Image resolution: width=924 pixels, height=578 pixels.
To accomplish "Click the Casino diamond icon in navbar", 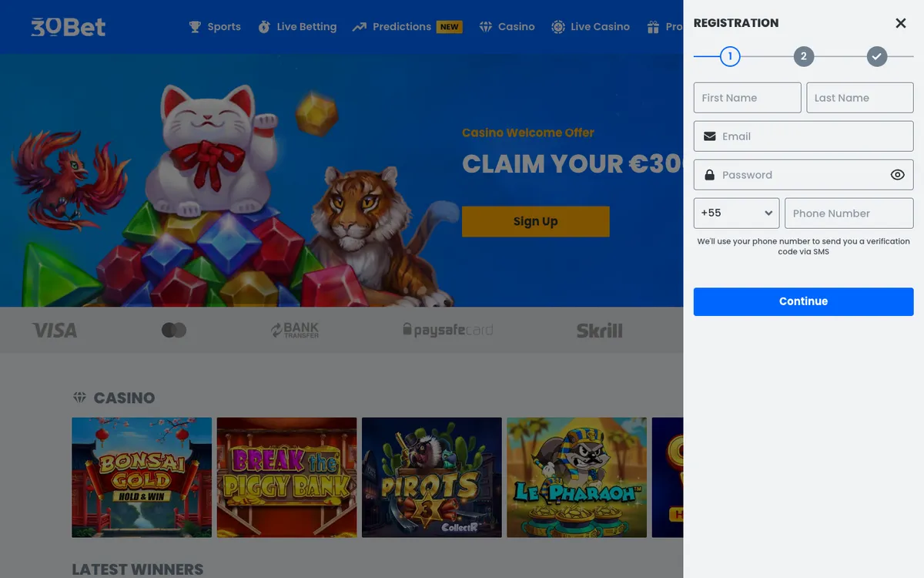I will [486, 27].
